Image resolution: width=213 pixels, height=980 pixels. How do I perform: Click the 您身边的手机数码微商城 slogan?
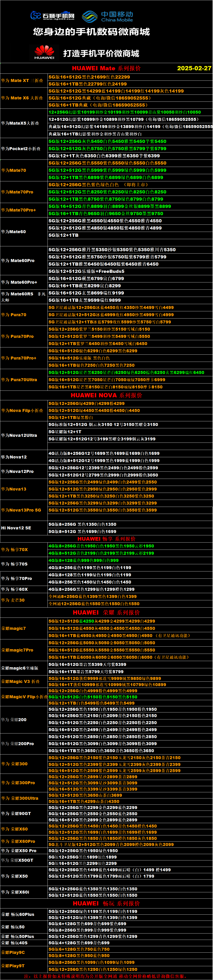(92, 32)
